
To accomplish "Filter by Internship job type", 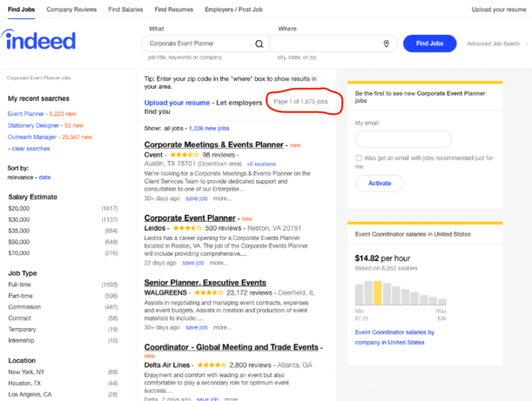I will pos(21,341).
